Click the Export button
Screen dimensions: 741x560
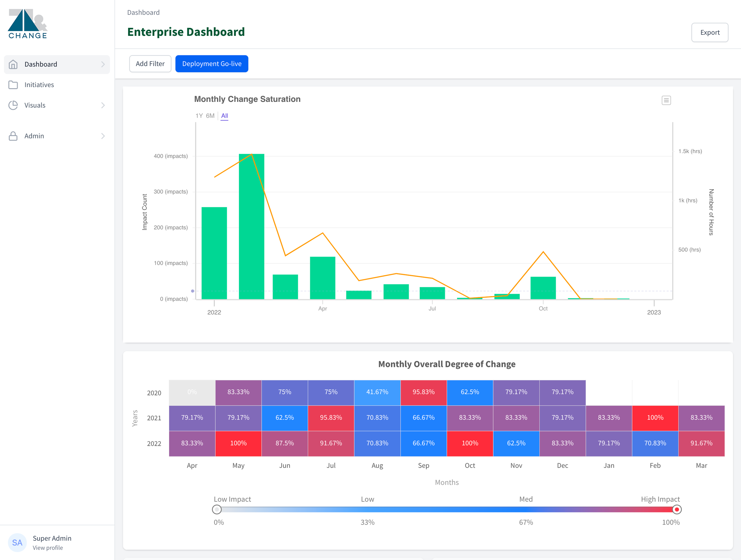710,33
